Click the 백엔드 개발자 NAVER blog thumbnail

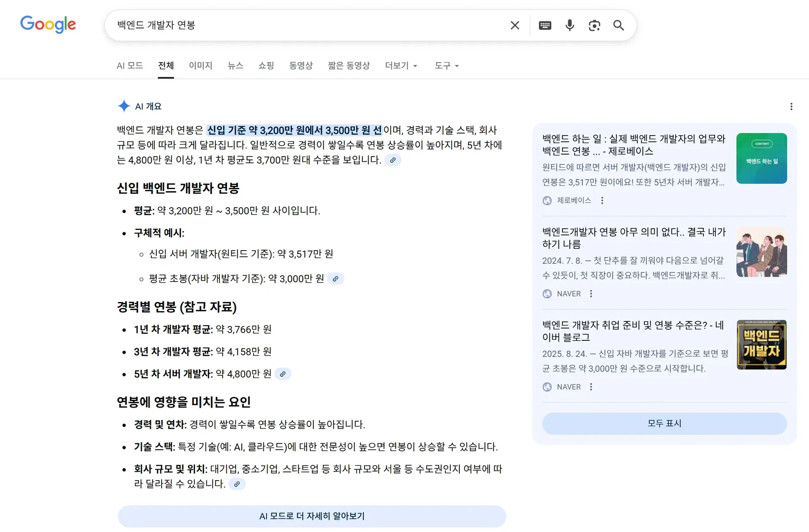[x=761, y=345]
